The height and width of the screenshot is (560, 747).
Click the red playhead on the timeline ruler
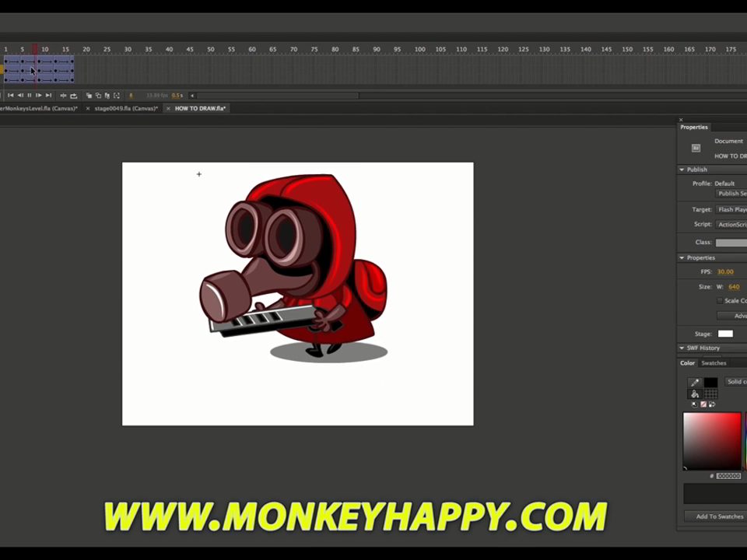click(35, 49)
